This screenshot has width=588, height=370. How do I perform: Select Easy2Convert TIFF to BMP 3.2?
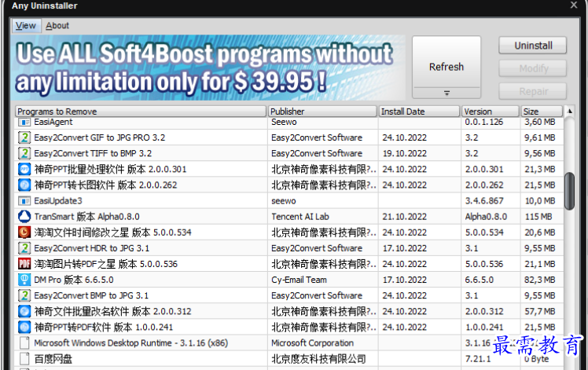[93, 153]
